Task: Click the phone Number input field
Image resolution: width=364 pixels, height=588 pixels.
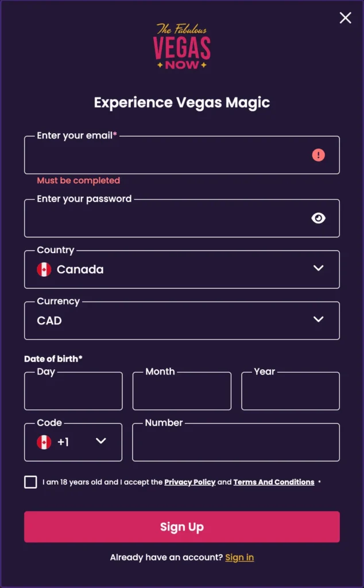Action: 235,443
